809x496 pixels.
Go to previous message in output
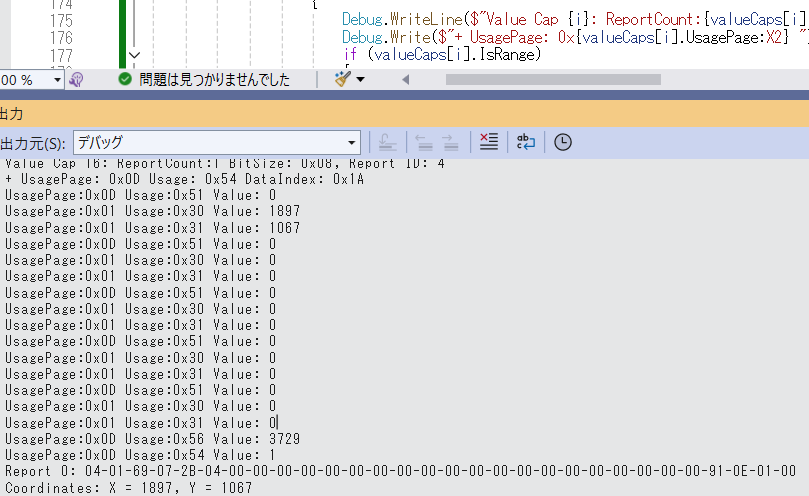423,142
